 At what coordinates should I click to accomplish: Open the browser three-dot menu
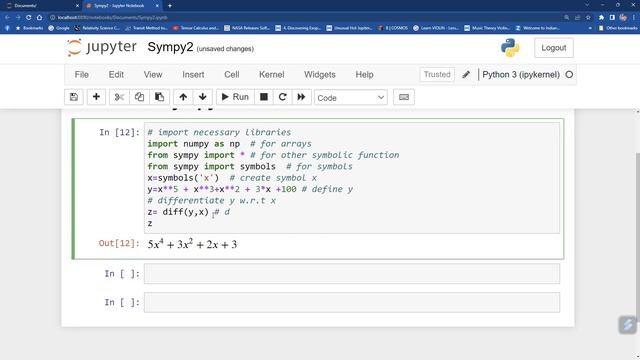pos(634,18)
